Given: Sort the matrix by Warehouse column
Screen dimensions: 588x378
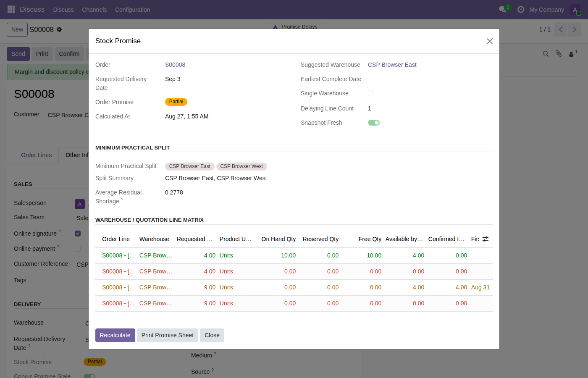Looking at the screenshot, I should [154, 239].
